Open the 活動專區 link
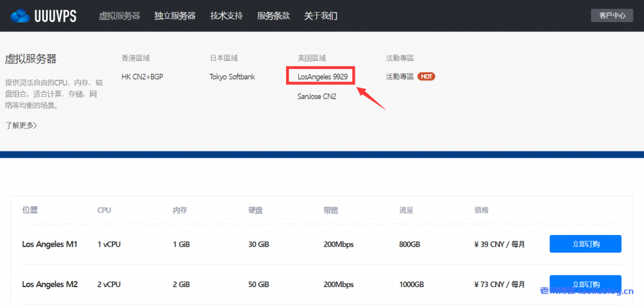The width and height of the screenshot is (644, 306). pos(399,76)
